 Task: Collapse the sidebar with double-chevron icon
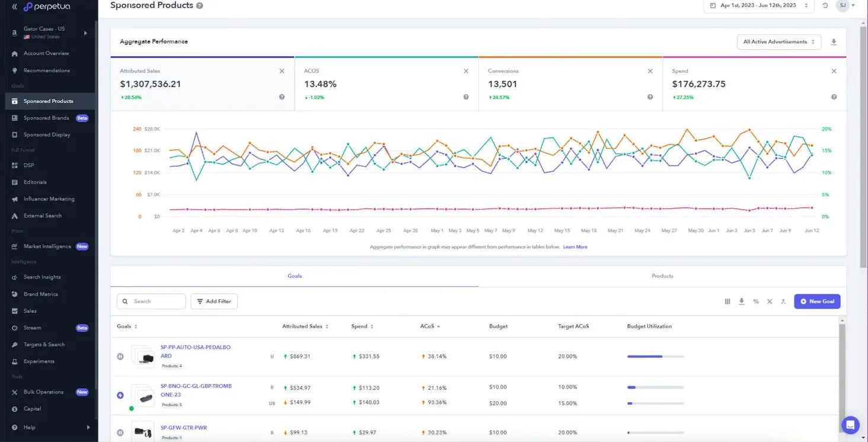point(14,7)
